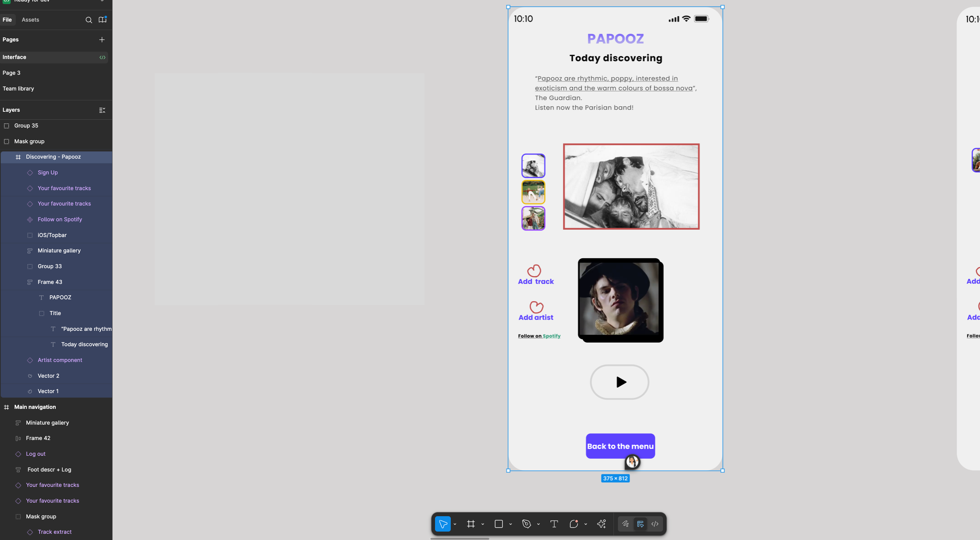The height and width of the screenshot is (540, 980).
Task: Open the Frame tool options chevron
Action: [483, 524]
